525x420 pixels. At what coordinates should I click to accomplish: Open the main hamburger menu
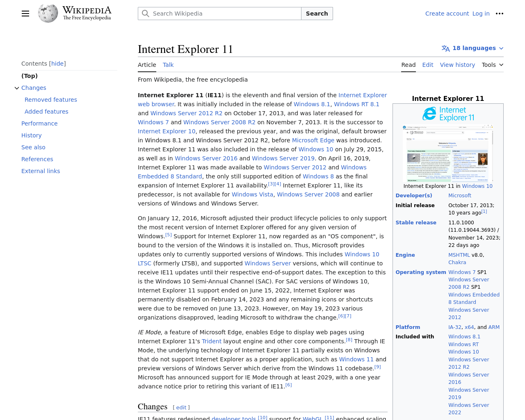pyautogui.click(x=25, y=14)
